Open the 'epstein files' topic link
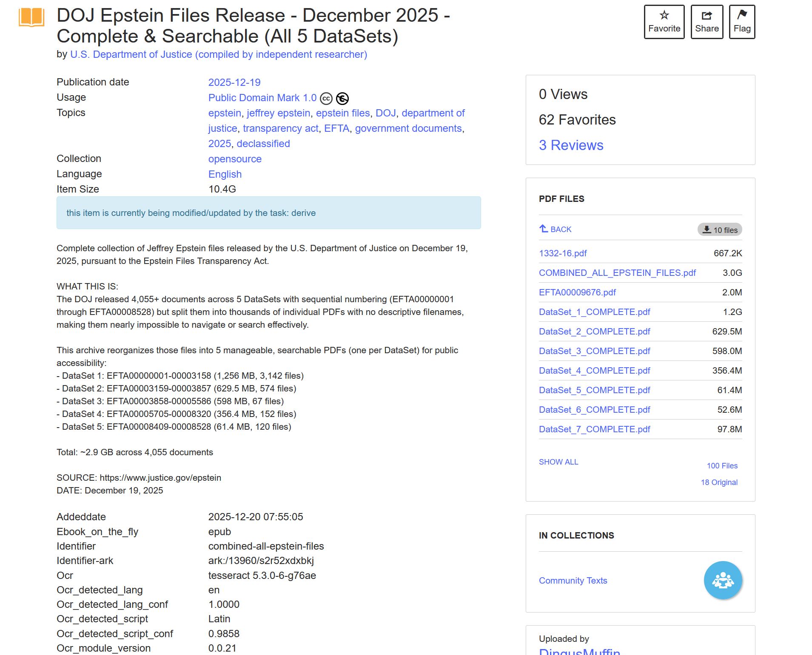This screenshot has width=812, height=655. [x=343, y=113]
